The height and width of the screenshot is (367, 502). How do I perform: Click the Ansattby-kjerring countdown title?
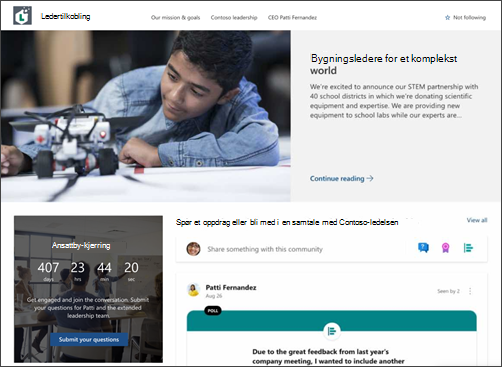(x=81, y=245)
